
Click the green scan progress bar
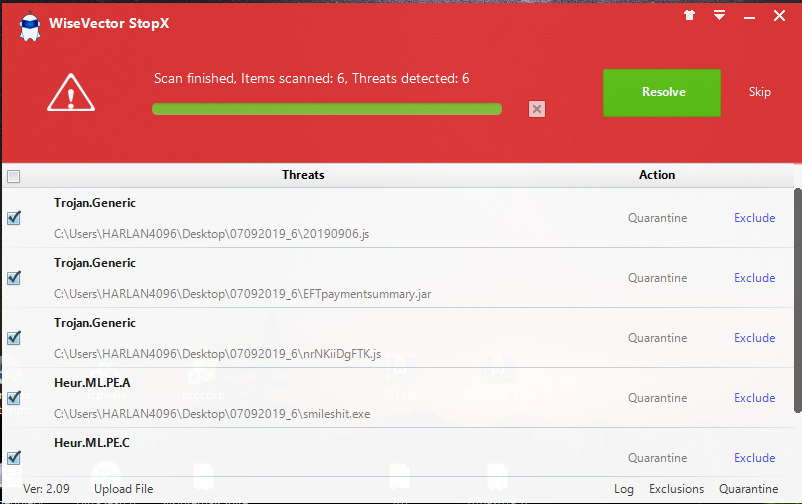tap(327, 109)
